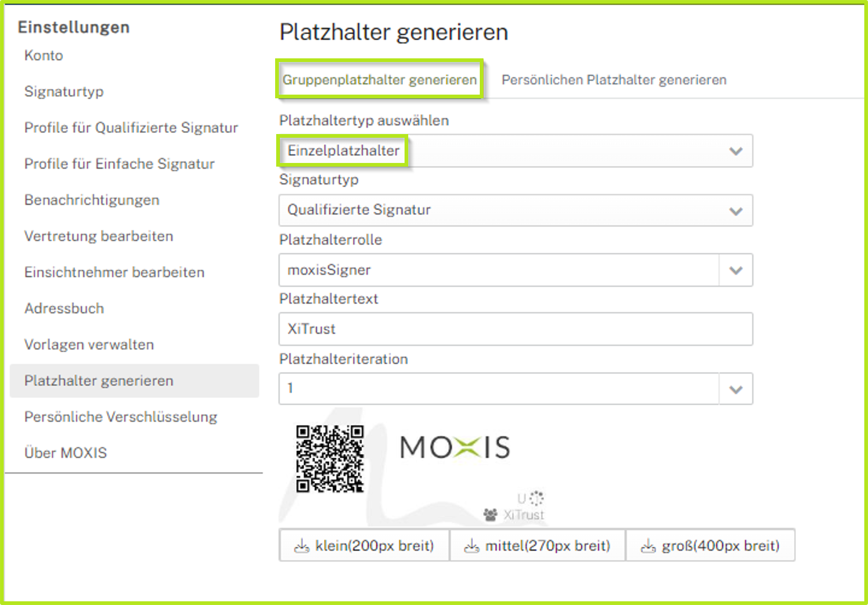
Task: Open the Adressbuch settings page
Action: (x=64, y=308)
